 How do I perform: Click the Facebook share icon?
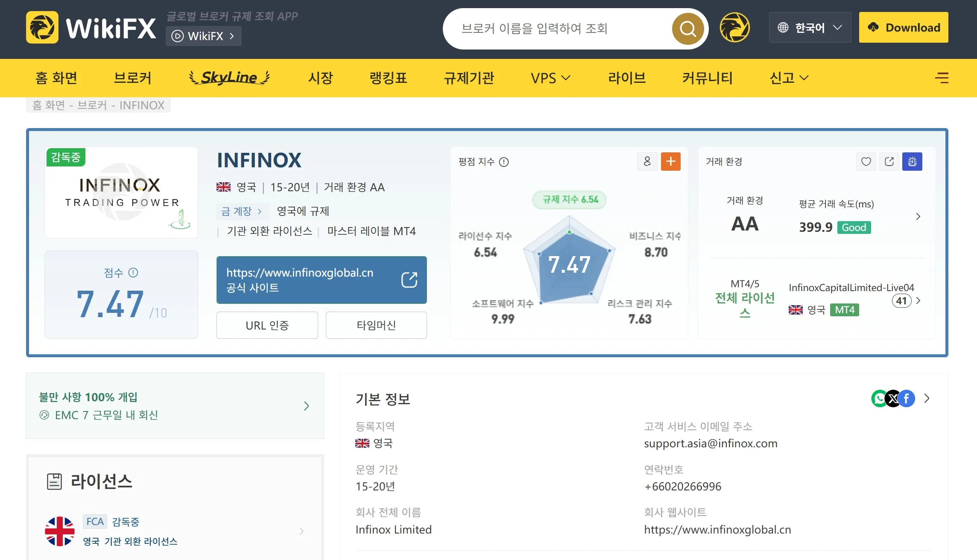(907, 399)
